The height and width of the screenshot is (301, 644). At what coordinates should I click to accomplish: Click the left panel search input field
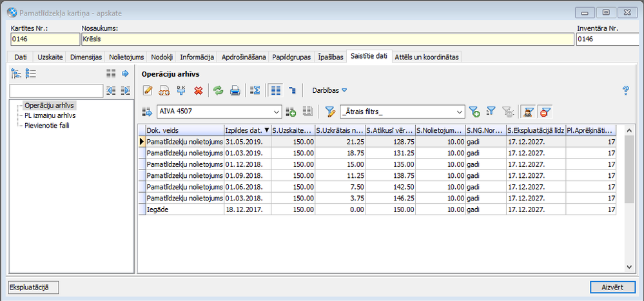click(56, 91)
